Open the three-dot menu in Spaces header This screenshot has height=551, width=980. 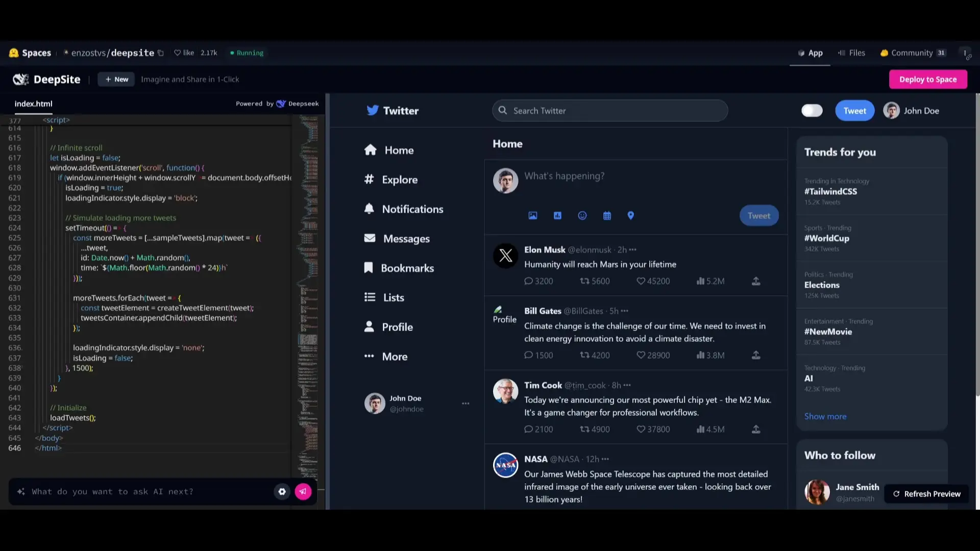tap(965, 53)
